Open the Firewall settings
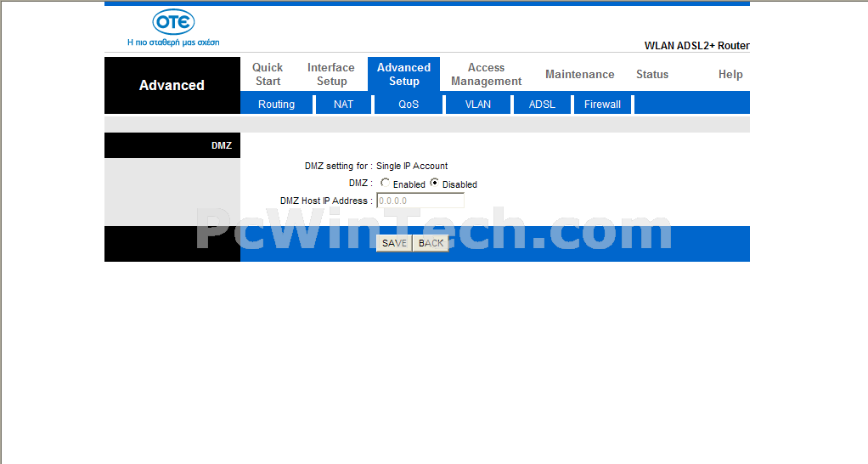Viewport: 868px width, 464px height. [602, 105]
